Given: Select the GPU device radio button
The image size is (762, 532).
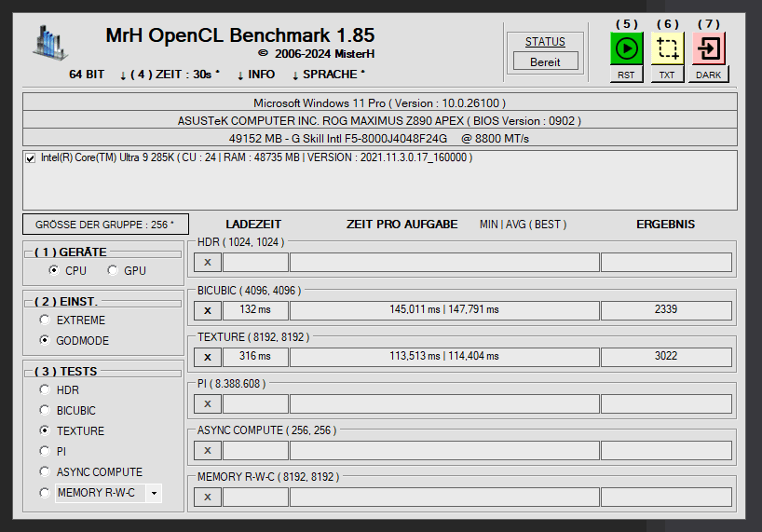Looking at the screenshot, I should point(113,270).
